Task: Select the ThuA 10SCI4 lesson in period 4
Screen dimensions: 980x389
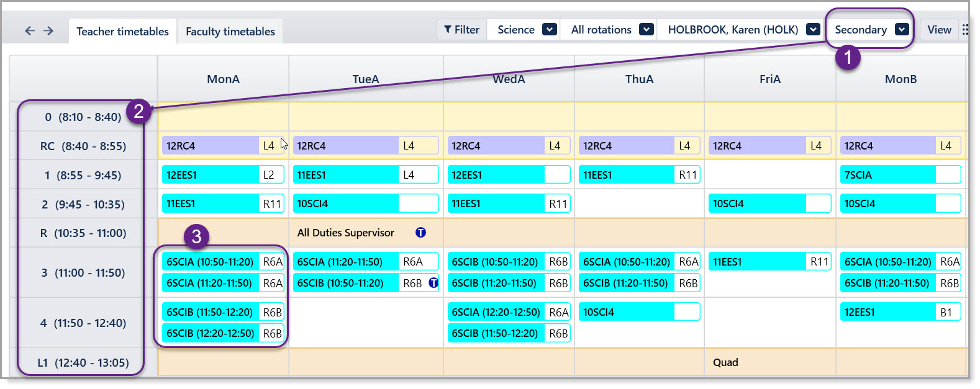Action: (x=639, y=312)
